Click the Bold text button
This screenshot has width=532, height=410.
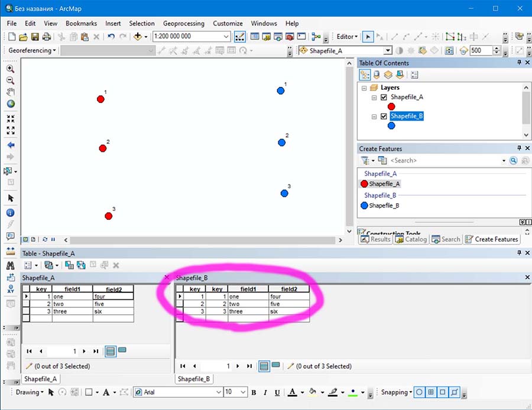pos(254,392)
